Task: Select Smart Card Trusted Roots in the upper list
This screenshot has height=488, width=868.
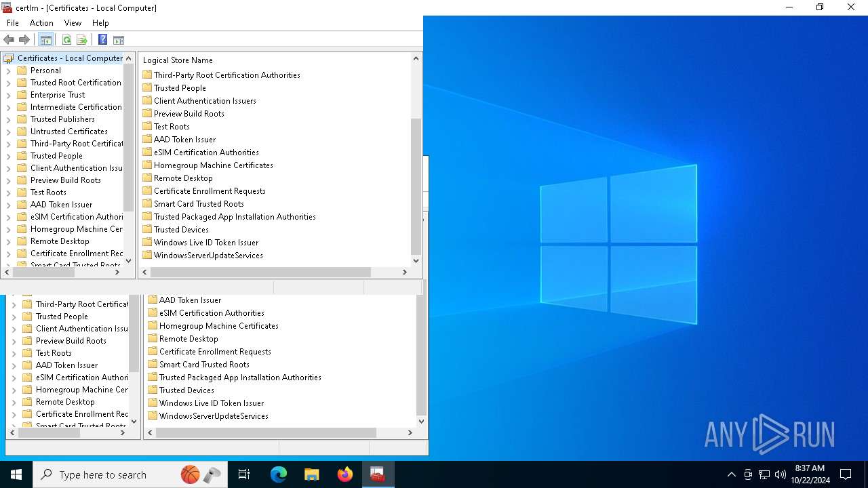Action: [x=199, y=204]
